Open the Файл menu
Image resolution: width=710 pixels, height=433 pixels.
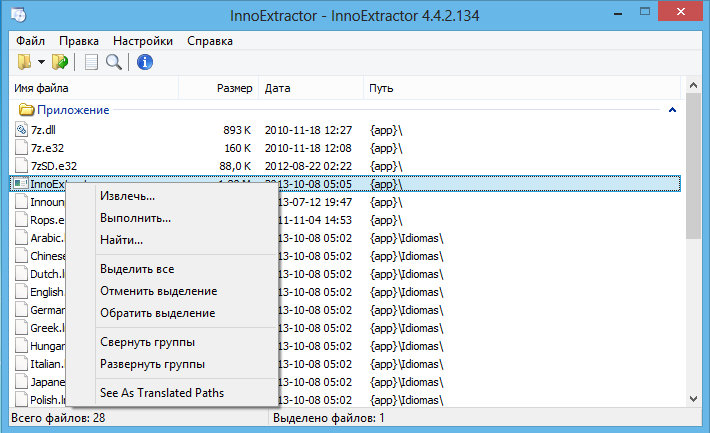[30, 41]
